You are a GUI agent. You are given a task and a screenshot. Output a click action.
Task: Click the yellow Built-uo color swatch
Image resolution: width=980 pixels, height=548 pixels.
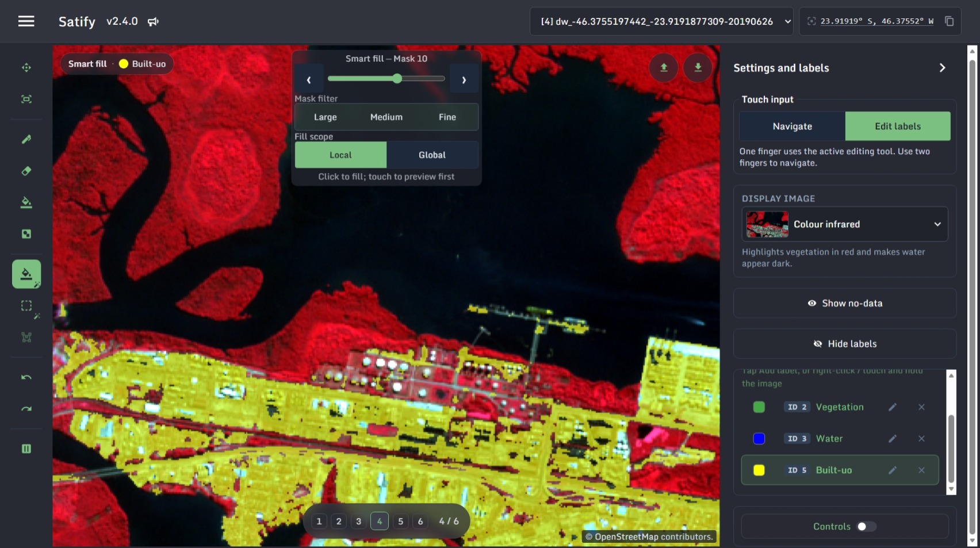pyautogui.click(x=759, y=470)
